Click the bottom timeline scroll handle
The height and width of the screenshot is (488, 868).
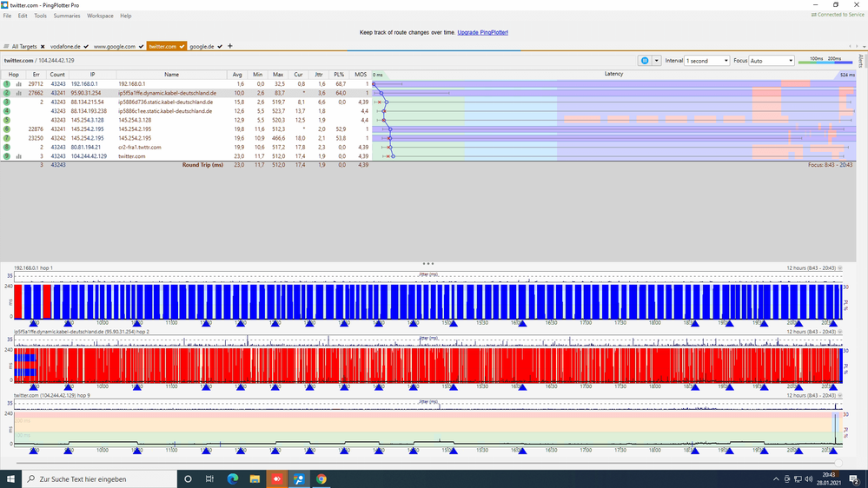(x=838, y=463)
